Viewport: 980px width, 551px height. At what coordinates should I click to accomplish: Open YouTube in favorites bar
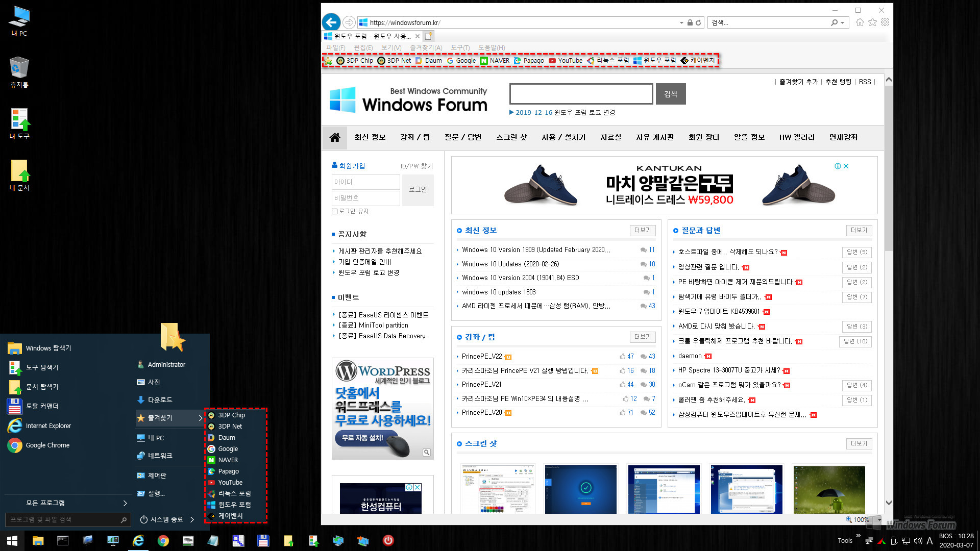[x=565, y=60]
